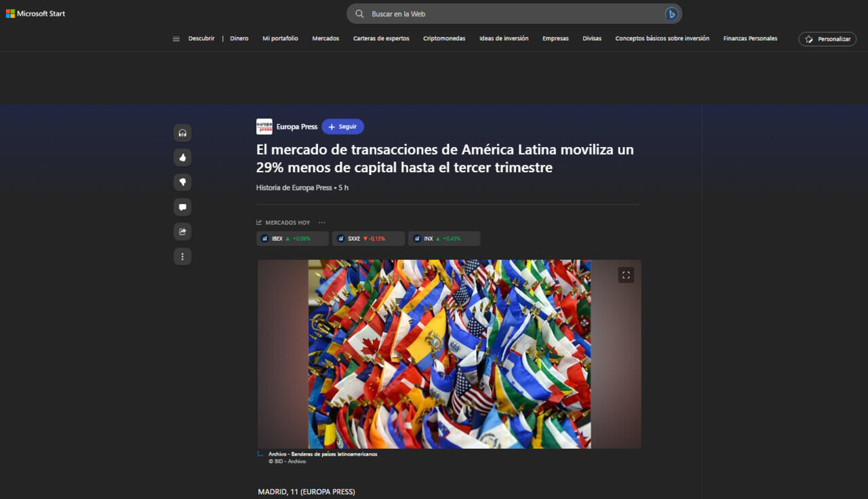Screen dimensions: 868x499
Task: Click the Personalizar button
Action: click(827, 39)
